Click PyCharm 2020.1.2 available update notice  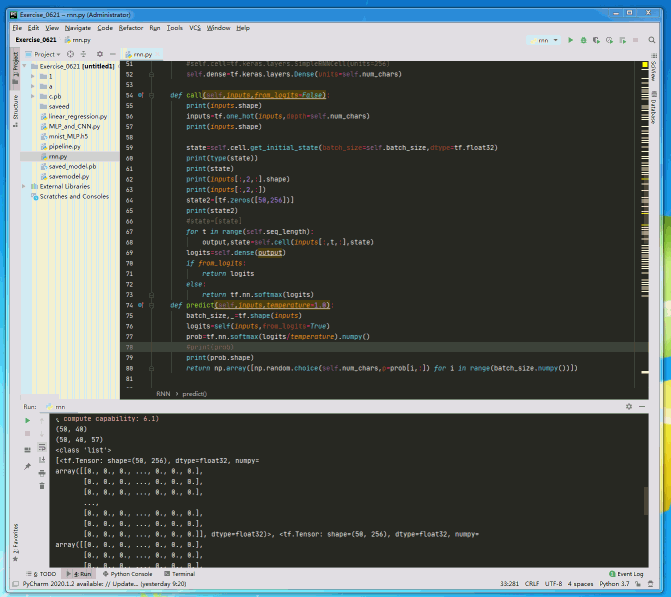104,584
